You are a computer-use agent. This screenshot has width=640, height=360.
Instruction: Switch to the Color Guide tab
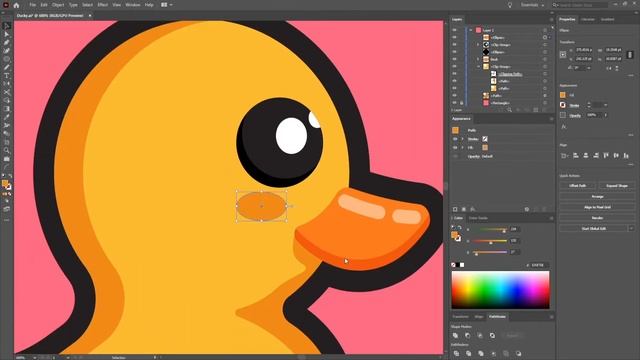[x=478, y=218]
